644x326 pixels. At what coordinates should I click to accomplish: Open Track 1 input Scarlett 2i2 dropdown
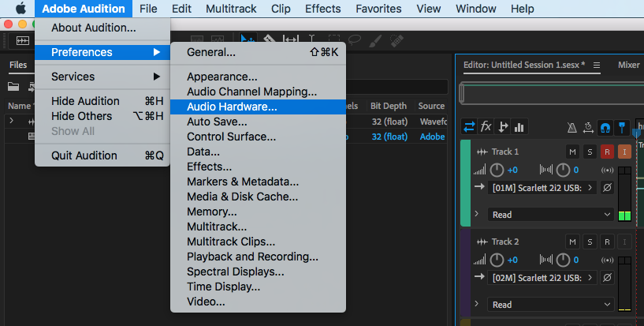pyautogui.click(x=542, y=188)
